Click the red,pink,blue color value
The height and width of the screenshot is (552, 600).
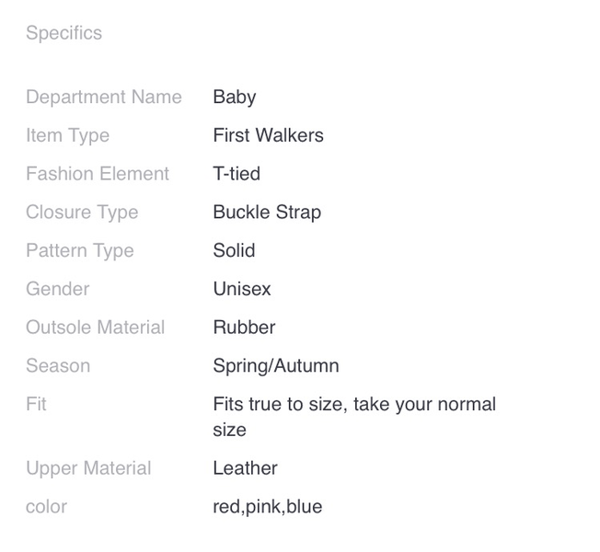[x=267, y=507]
